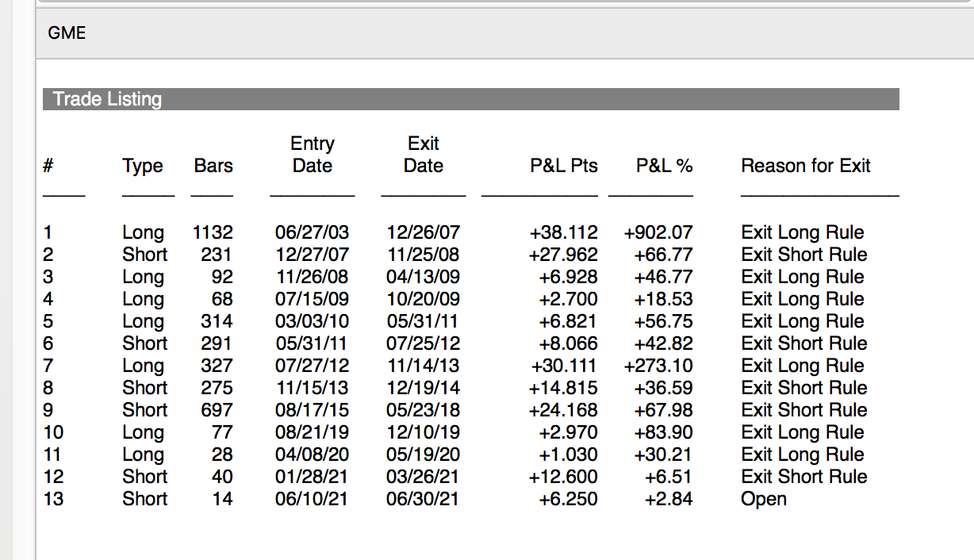
Task: Click the 697 bars value
Action: 217,410
